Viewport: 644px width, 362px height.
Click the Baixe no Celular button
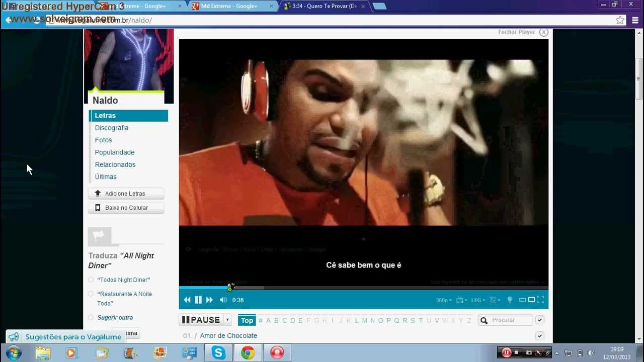126,208
